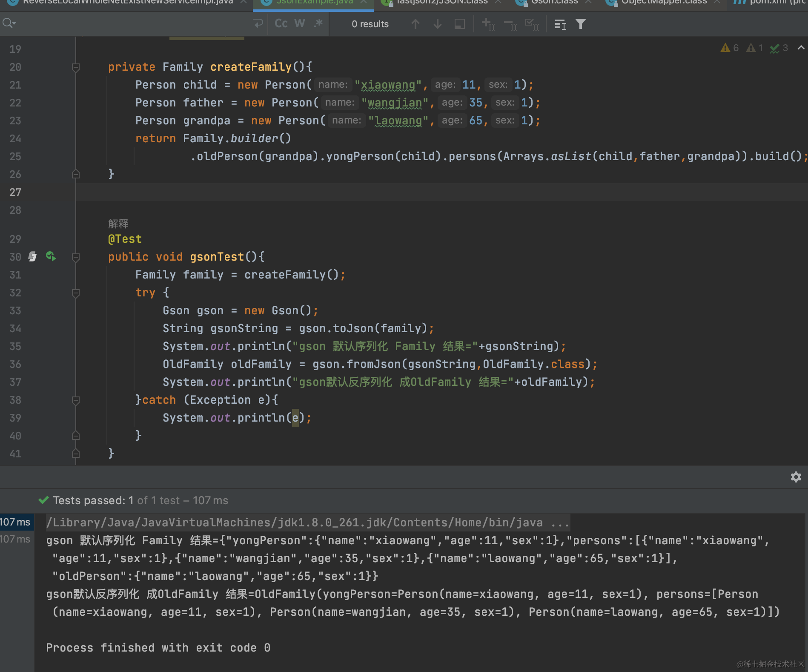808x672 pixels.
Task: Close the JsonExample.java tab
Action: (364, 2)
